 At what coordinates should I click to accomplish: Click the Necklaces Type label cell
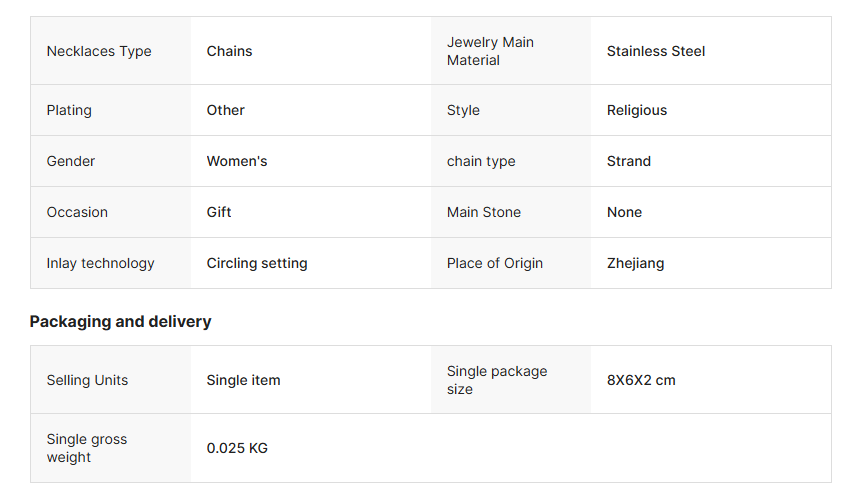99,51
